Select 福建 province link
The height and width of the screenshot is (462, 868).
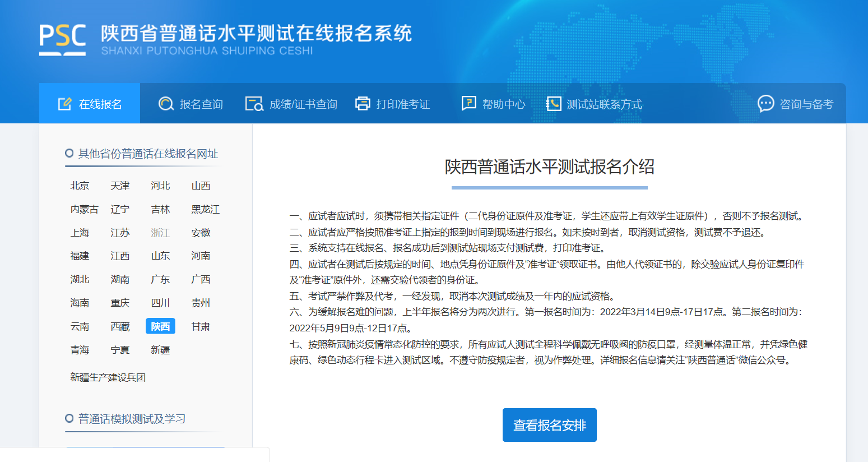tap(80, 256)
